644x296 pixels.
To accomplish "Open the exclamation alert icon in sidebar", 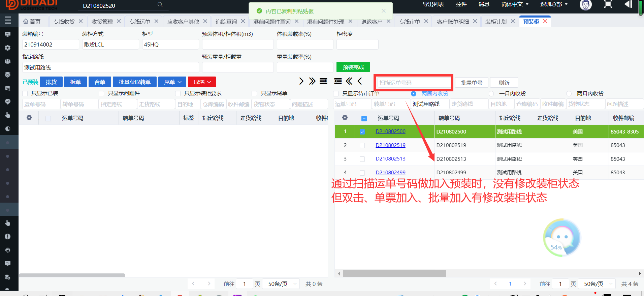I will point(7,236).
